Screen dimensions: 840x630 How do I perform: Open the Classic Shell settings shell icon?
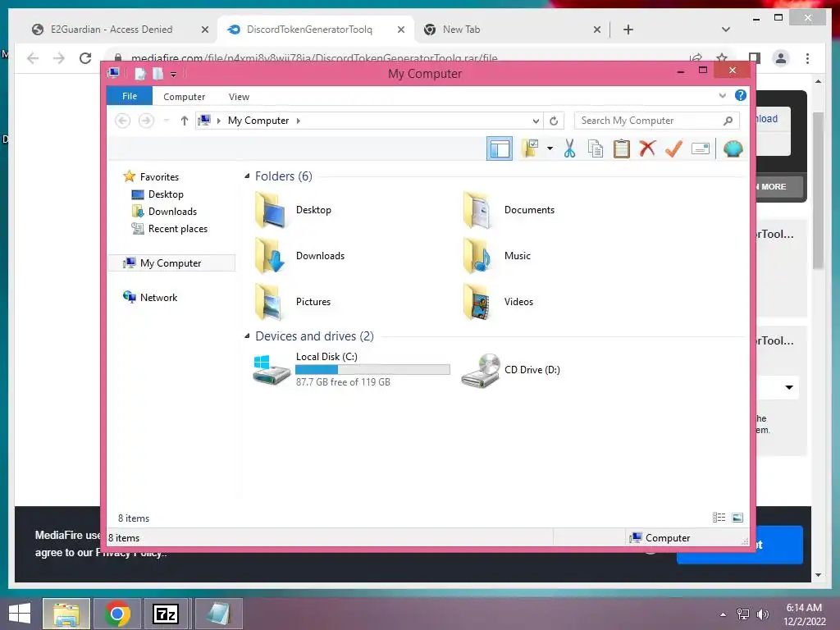point(733,148)
